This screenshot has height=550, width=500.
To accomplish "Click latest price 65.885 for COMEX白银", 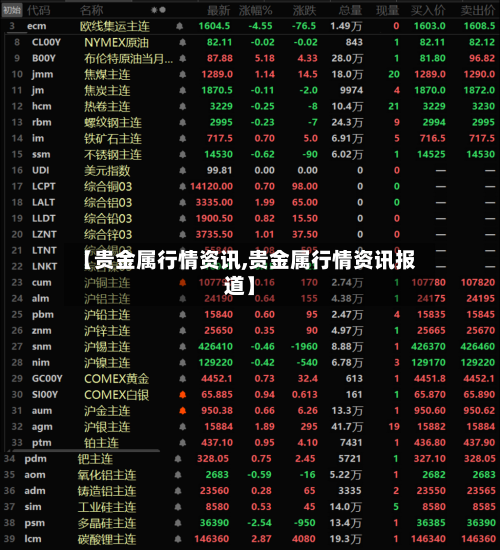I will 217,395.
